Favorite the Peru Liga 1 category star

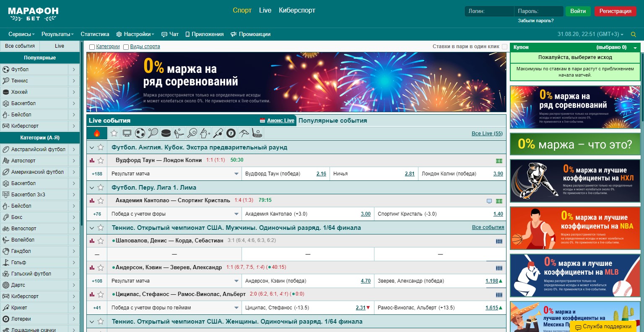pos(101,188)
